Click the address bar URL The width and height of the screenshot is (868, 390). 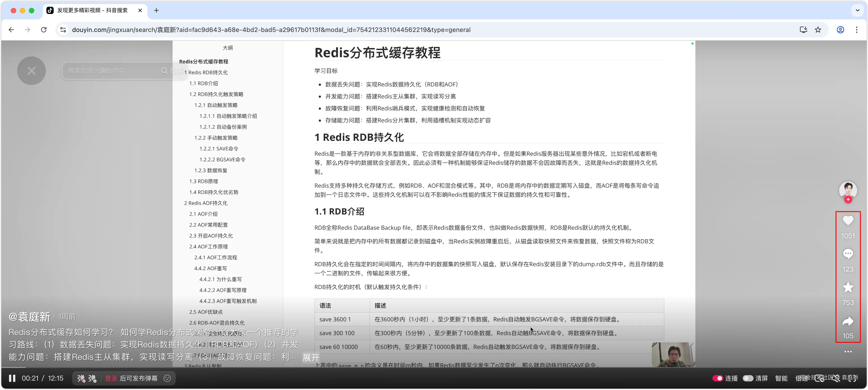(271, 30)
